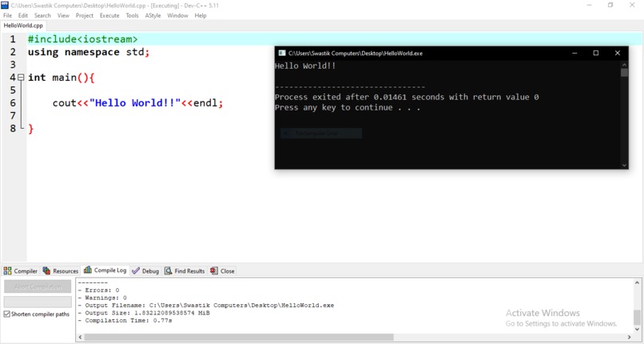Open the Execute menu
The width and height of the screenshot is (644, 344).
click(x=109, y=16)
